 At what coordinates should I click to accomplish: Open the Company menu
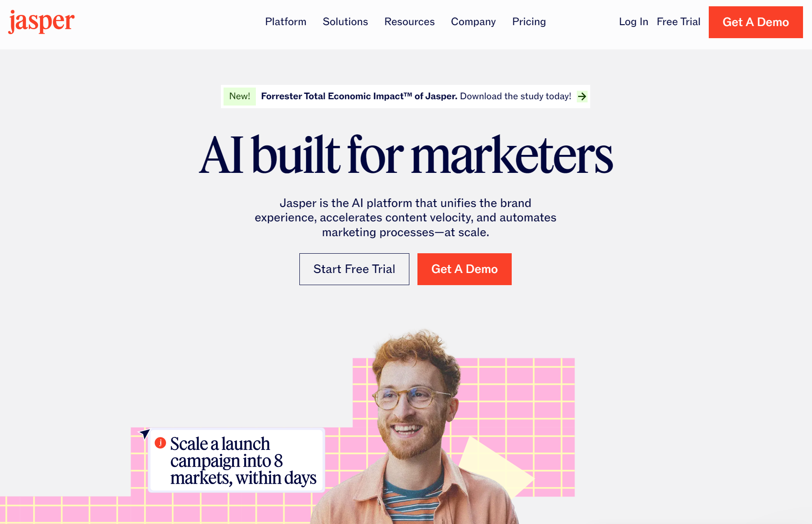[x=474, y=22]
